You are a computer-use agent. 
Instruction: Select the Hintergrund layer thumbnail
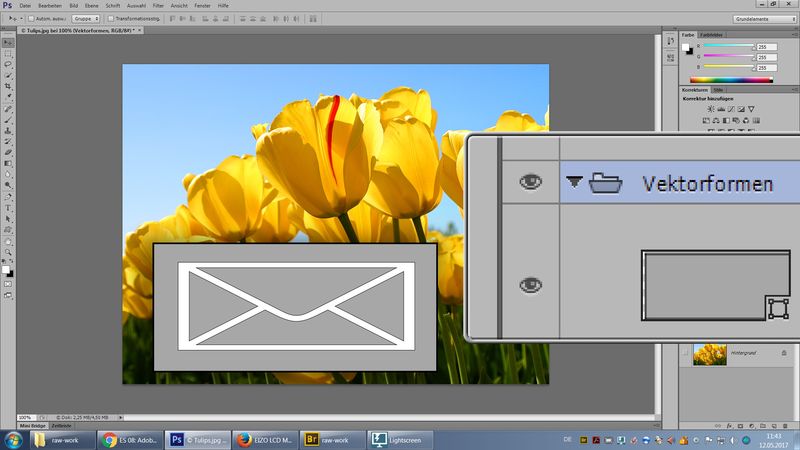[711, 354]
